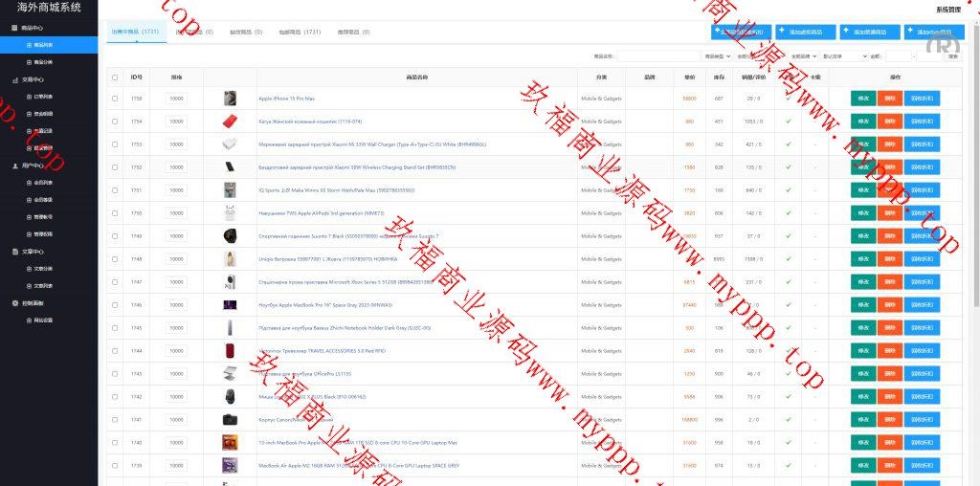Image resolution: width=980 pixels, height=486 pixels.
Task: Check the checkbox for product ID 1758
Action: (x=115, y=99)
